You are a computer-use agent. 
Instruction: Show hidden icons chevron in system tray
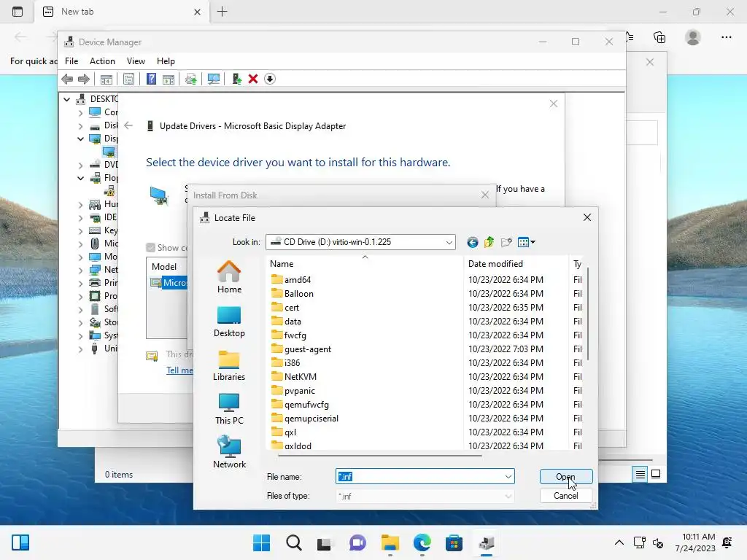[x=619, y=542]
